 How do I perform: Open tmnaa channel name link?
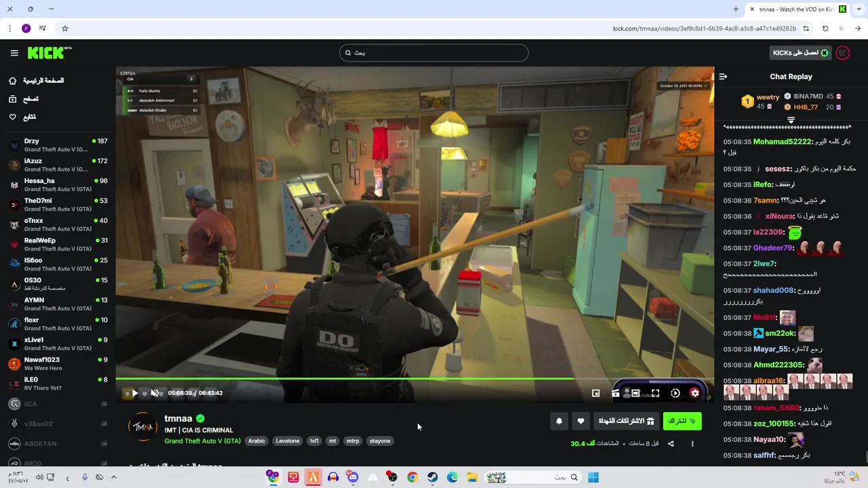tap(178, 419)
